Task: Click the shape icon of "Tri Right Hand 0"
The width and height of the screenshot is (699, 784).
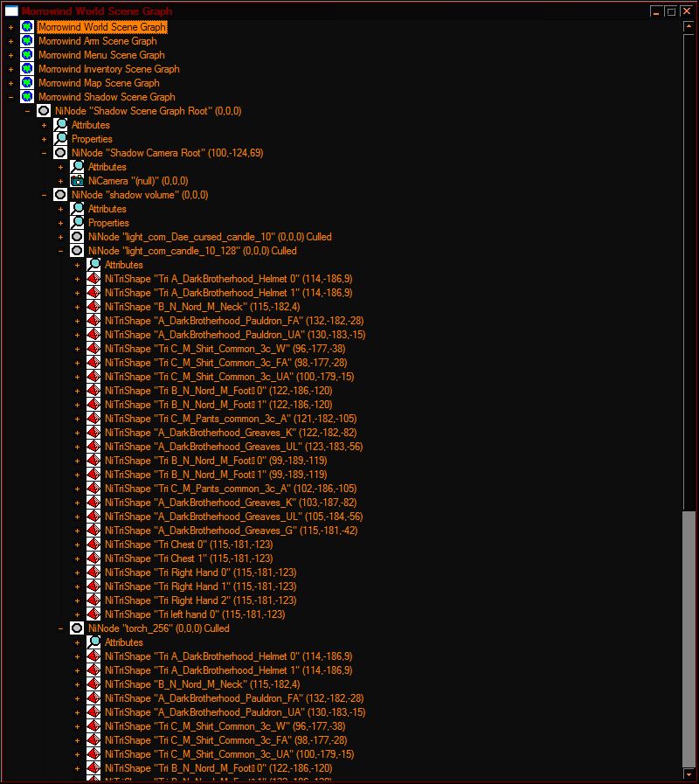Action: tap(93, 572)
